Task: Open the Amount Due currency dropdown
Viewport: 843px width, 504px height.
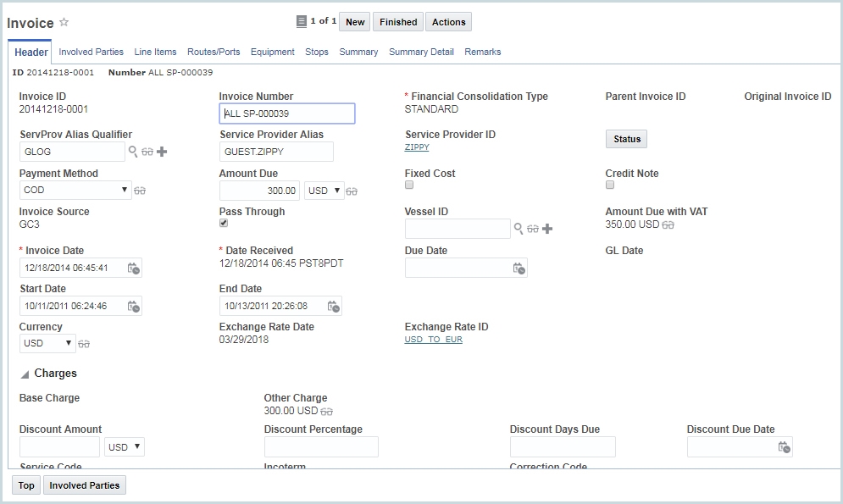Action: (324, 191)
